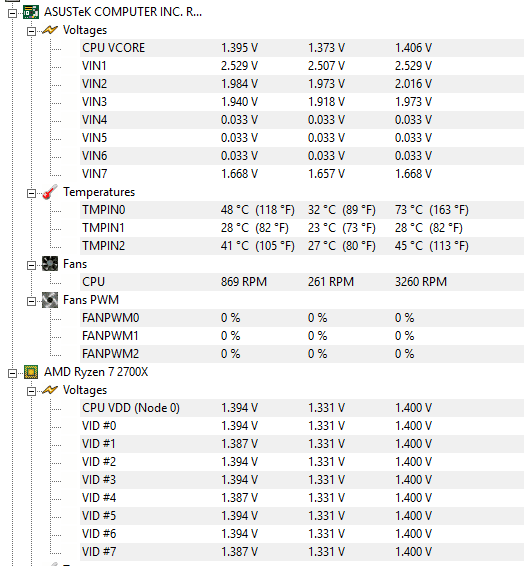This screenshot has height=566, width=524.
Task: Select the TMPIN0 temperature row
Action: [302, 210]
